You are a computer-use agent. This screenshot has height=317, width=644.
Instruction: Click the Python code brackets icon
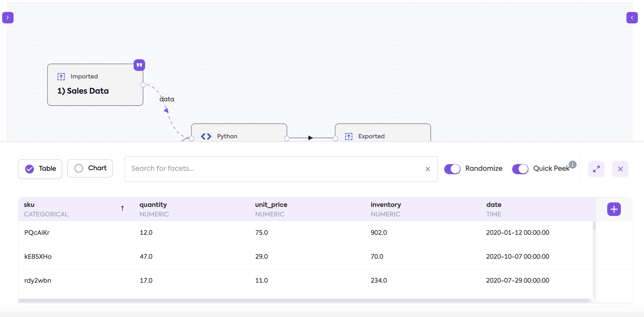206,136
